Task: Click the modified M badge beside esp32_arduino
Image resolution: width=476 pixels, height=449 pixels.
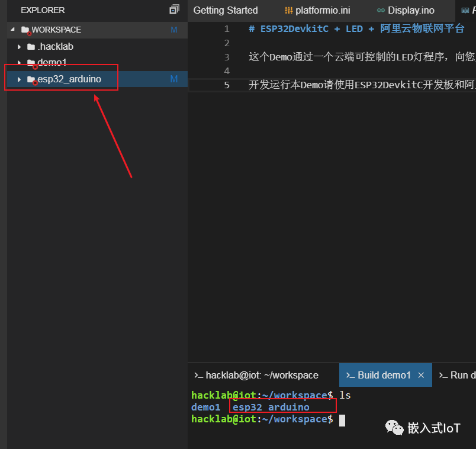Action: click(x=174, y=79)
